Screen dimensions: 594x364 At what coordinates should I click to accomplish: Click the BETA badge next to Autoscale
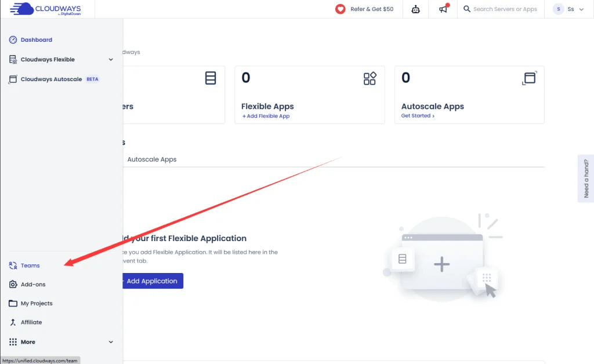92,79
